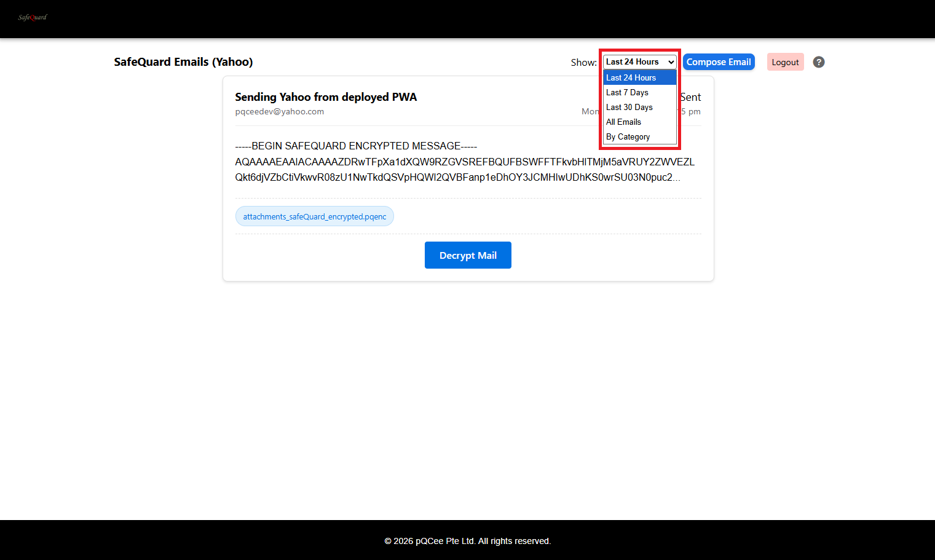
Task: Click the Sent status label
Action: click(x=691, y=97)
